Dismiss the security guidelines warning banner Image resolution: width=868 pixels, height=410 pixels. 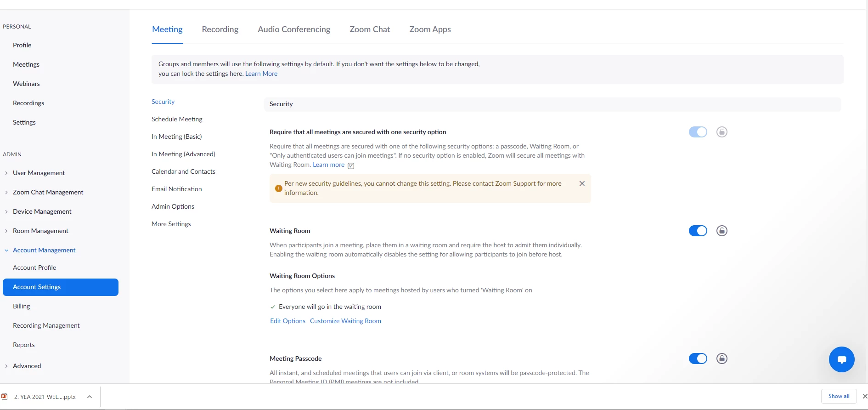pyautogui.click(x=582, y=183)
